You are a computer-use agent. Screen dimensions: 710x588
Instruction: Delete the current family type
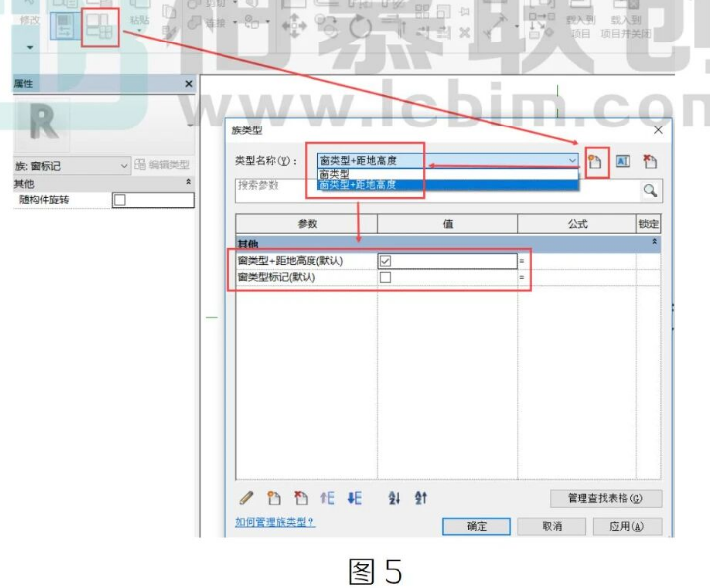[650, 161]
